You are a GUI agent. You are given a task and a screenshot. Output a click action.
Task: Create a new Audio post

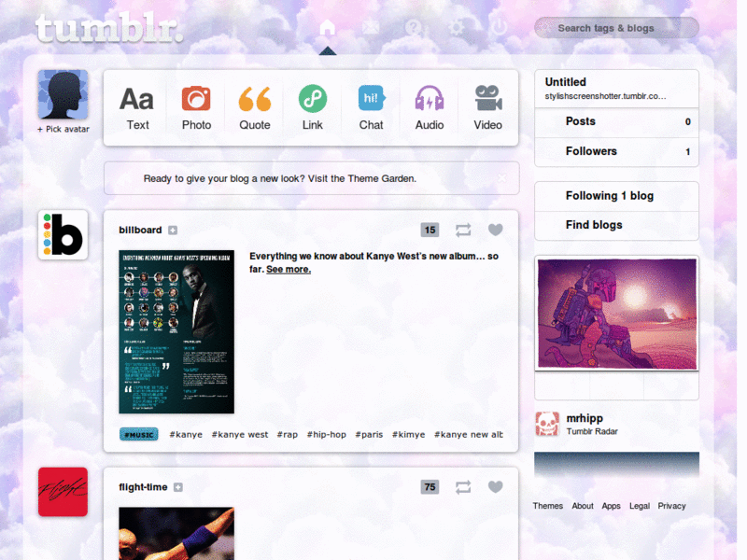(x=430, y=108)
